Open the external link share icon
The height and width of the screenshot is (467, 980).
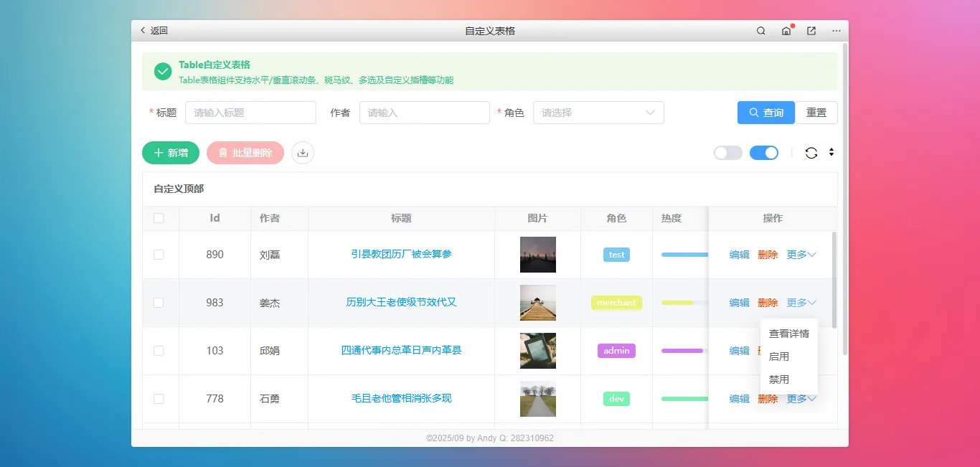[811, 31]
